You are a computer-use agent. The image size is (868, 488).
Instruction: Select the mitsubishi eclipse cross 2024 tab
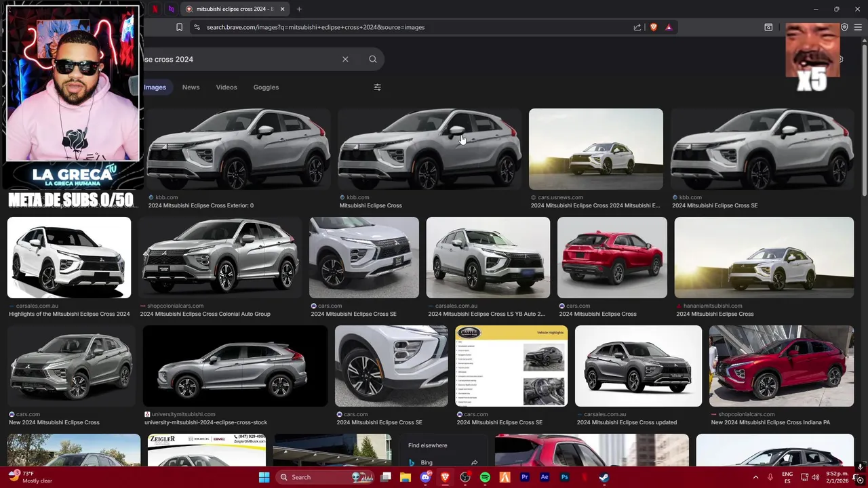click(x=235, y=9)
